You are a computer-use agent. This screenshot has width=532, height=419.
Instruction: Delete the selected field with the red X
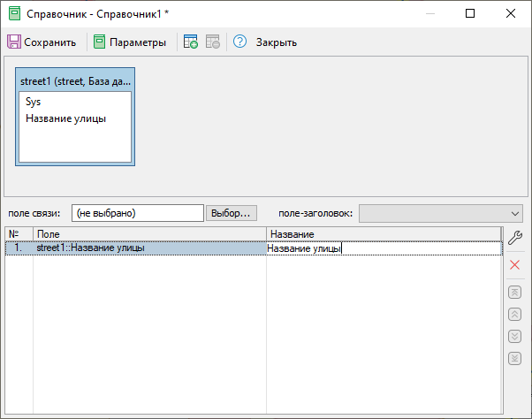point(515,265)
